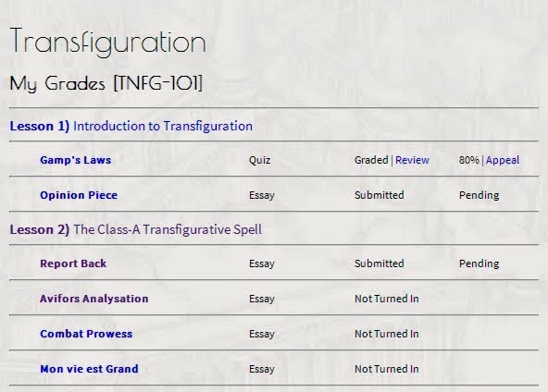Click the Quiz type in Gamp's Laws row
Image resolution: width=548 pixels, height=392 pixels.
click(260, 160)
